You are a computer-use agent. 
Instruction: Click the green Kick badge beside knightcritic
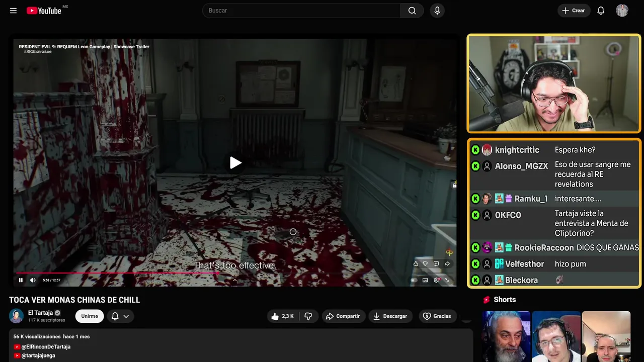click(475, 150)
